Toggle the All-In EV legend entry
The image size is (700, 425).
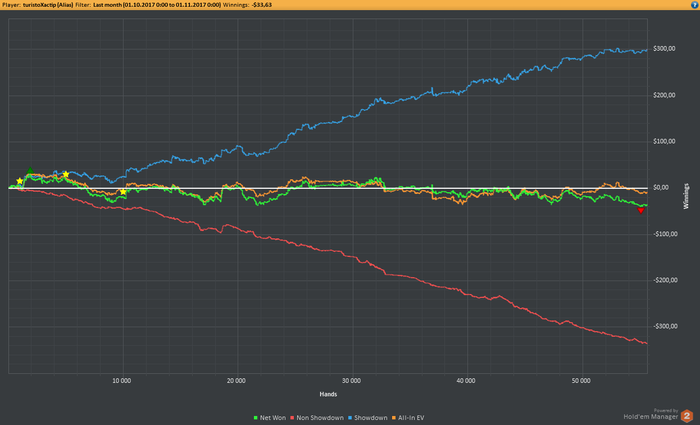[x=408, y=418]
